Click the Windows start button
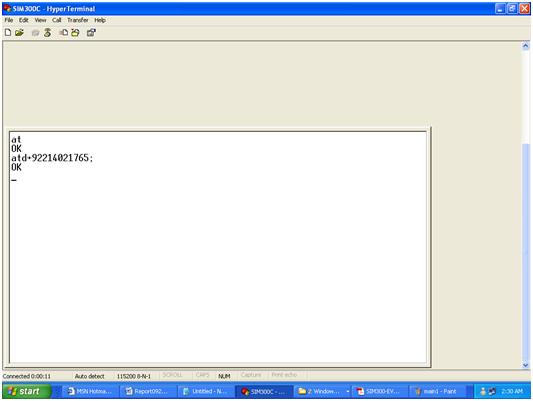The width and height of the screenshot is (533, 401). [x=27, y=391]
